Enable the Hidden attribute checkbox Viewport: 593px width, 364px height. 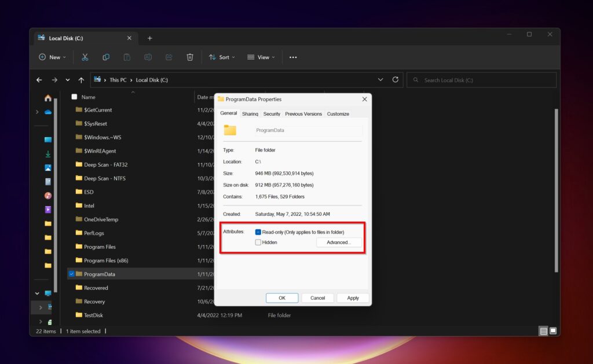click(258, 242)
